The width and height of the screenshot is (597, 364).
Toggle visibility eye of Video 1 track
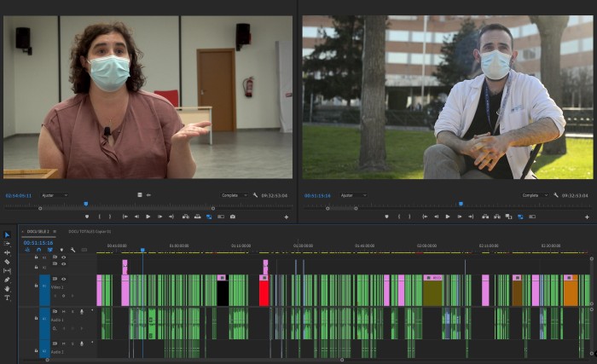[x=63, y=279]
